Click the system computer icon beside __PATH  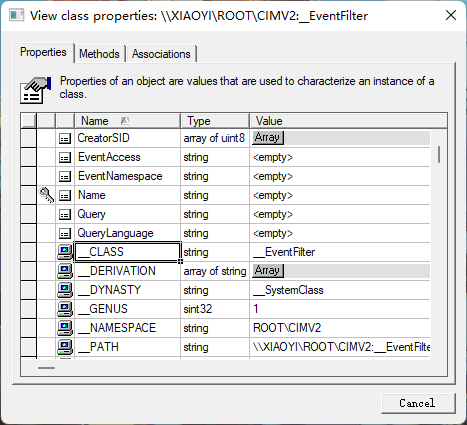tap(65, 347)
